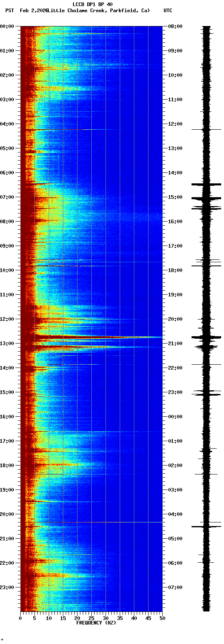Click the PST time label '00:00'
The height and width of the screenshot is (644, 224).
(x=6, y=26)
